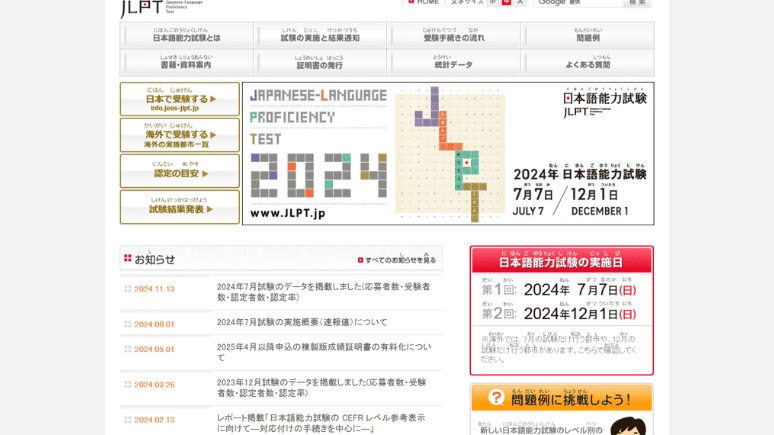
Task: Click 第2回 2024年12月1日 date text
Action: pyautogui.click(x=559, y=313)
